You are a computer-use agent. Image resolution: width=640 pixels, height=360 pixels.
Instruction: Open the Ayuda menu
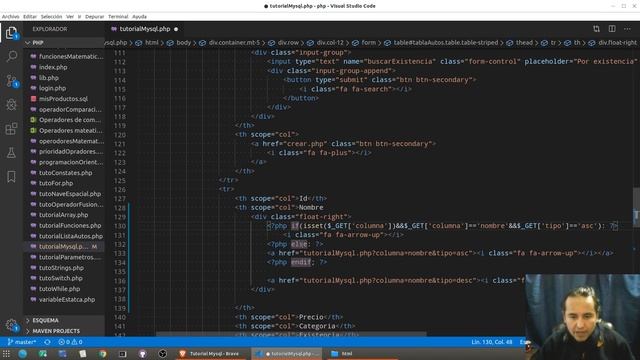(139, 17)
